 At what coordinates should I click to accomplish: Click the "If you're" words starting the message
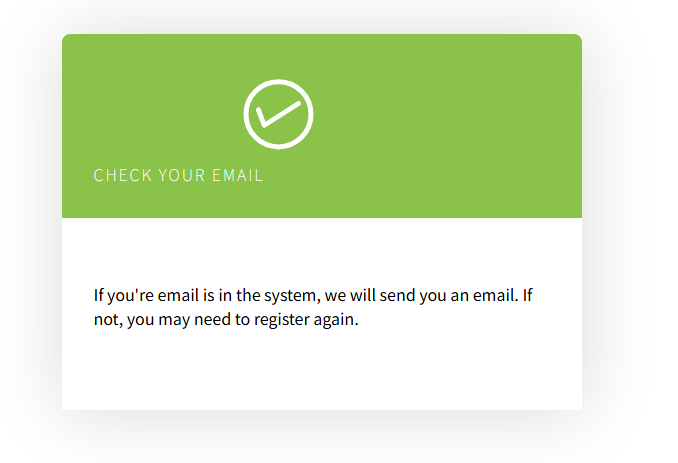[x=124, y=296]
